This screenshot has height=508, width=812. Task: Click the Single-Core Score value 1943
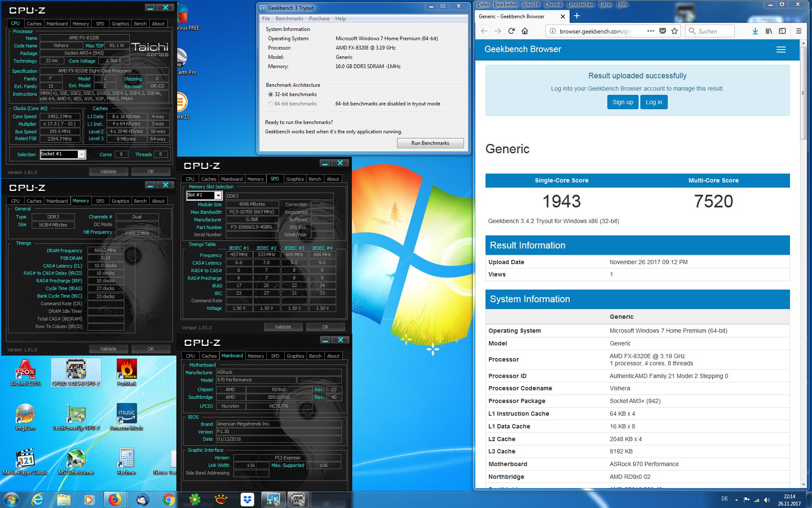click(x=561, y=202)
